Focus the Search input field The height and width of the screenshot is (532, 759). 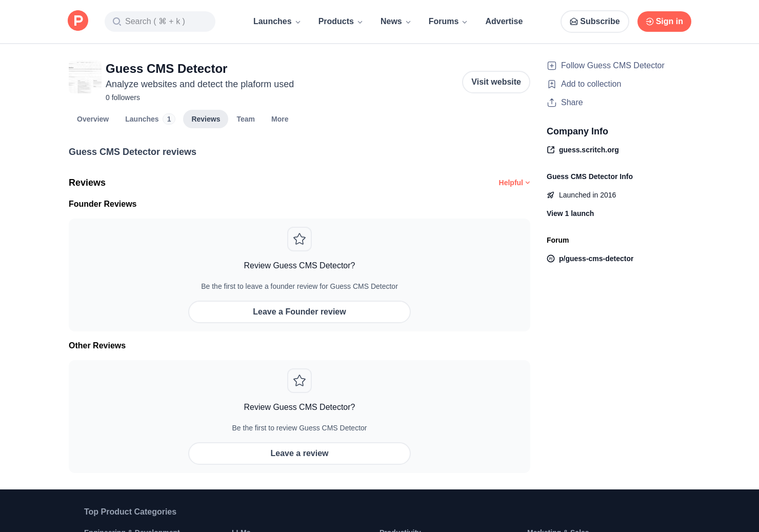tap(160, 22)
